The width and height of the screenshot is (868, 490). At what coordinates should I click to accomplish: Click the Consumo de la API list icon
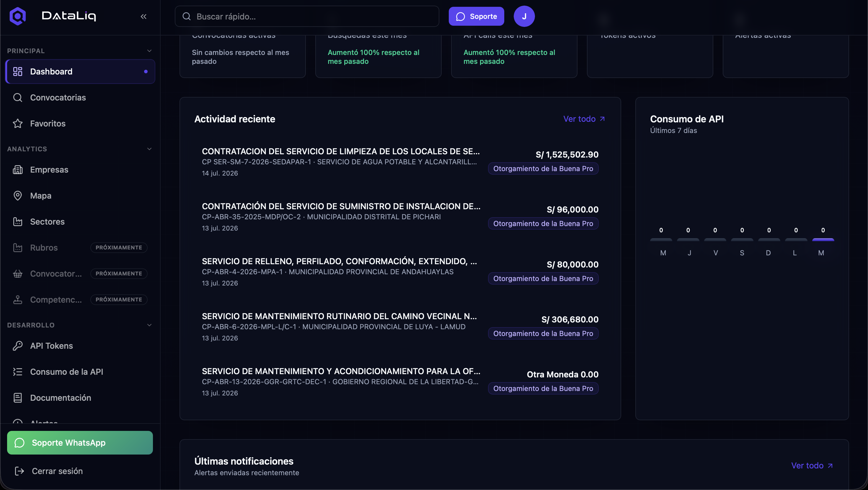tap(17, 371)
